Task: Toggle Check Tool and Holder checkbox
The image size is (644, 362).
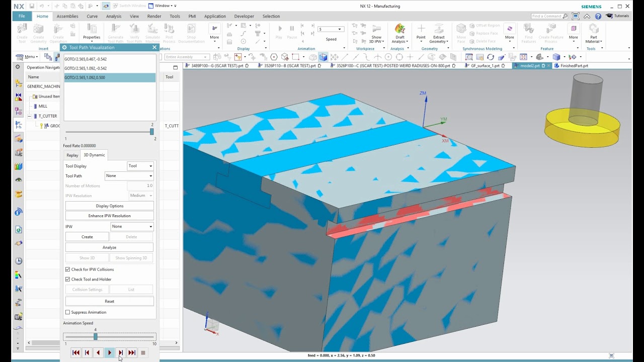Action: [68, 279]
